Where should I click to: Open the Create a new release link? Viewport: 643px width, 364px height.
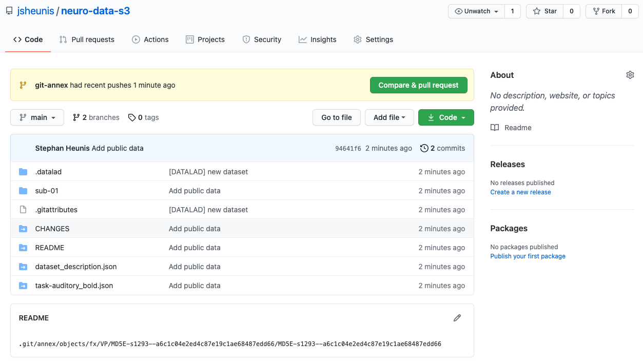[520, 192]
